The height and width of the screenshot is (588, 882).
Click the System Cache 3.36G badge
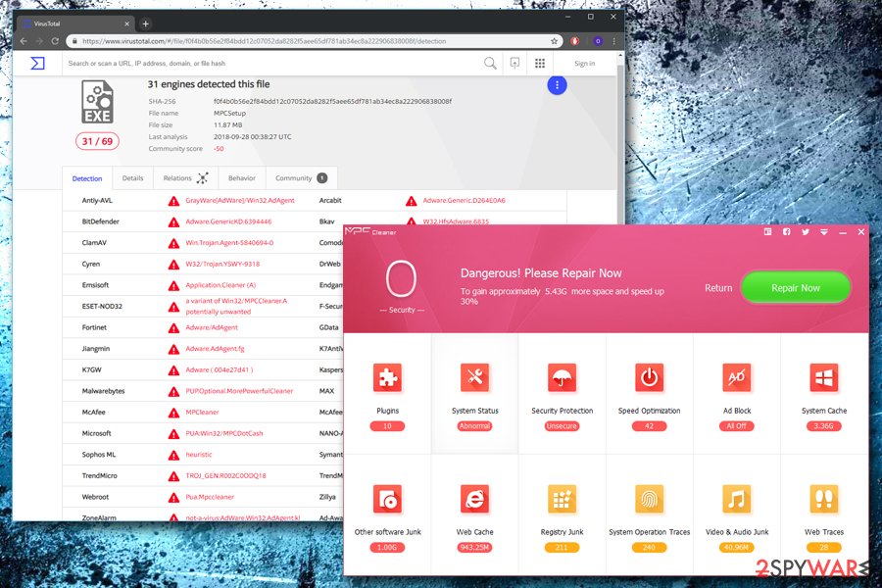(x=823, y=426)
